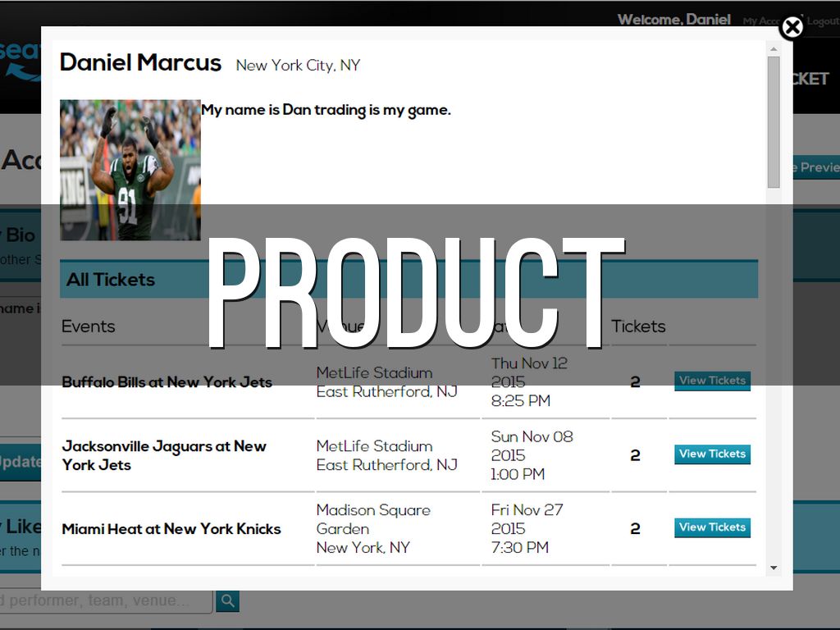This screenshot has height=630, width=840.
Task: Open the Jacksonville Jaguars at New York Jets event
Action: (x=164, y=455)
